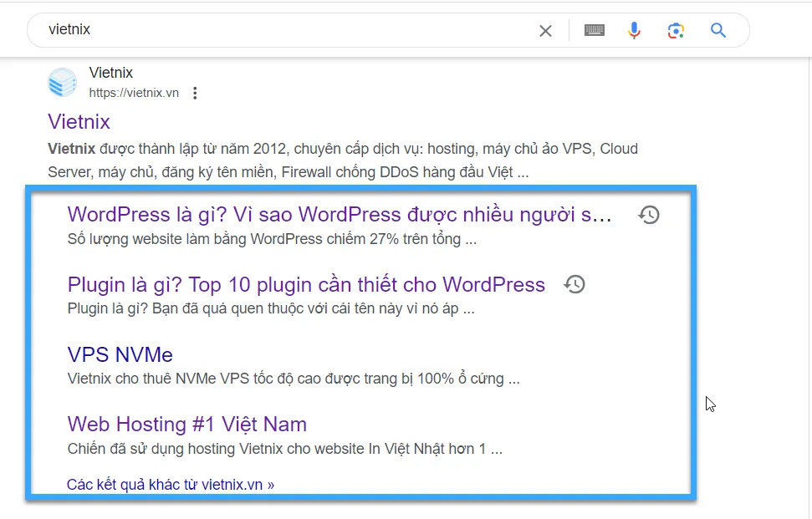Open Các kết quả khác từ vietnix.vn link
The height and width of the screenshot is (519, 812).
(x=171, y=485)
